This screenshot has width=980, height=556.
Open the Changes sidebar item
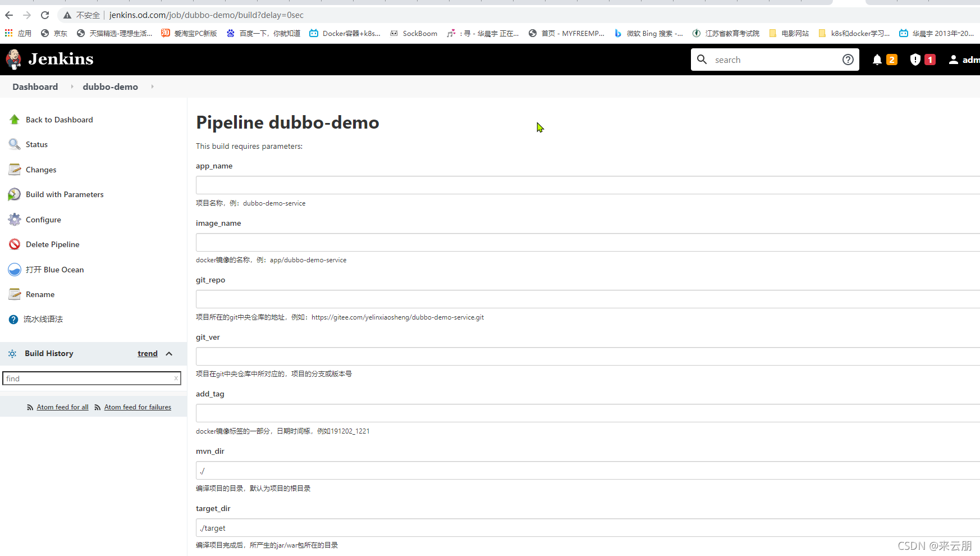pyautogui.click(x=41, y=170)
